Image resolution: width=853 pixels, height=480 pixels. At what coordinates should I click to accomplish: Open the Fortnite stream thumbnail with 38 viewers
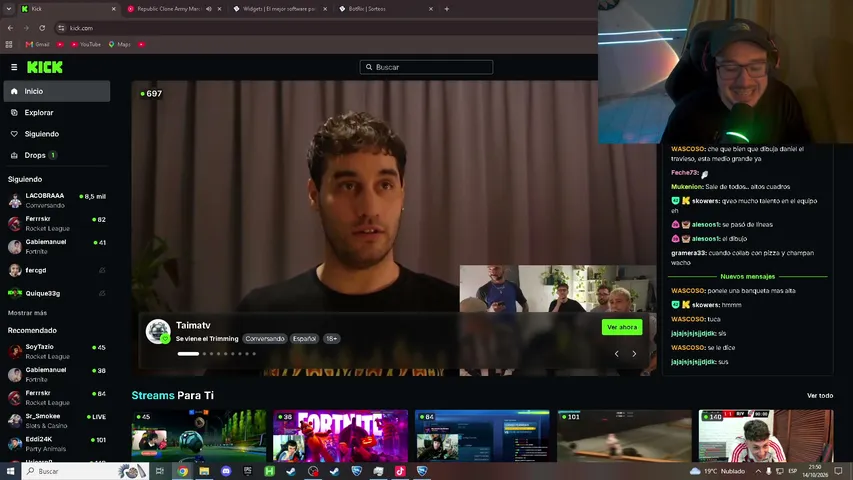[341, 435]
